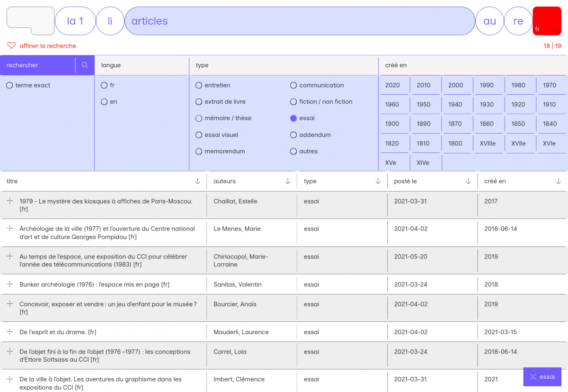Image resolution: width=568 pixels, height=392 pixels.
Task: Deselect the essai type radio button
Action: [x=293, y=118]
